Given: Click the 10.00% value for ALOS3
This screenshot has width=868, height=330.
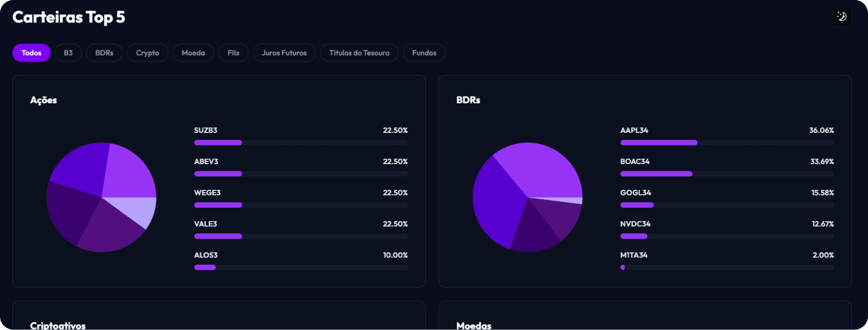Looking at the screenshot, I should click(x=395, y=255).
